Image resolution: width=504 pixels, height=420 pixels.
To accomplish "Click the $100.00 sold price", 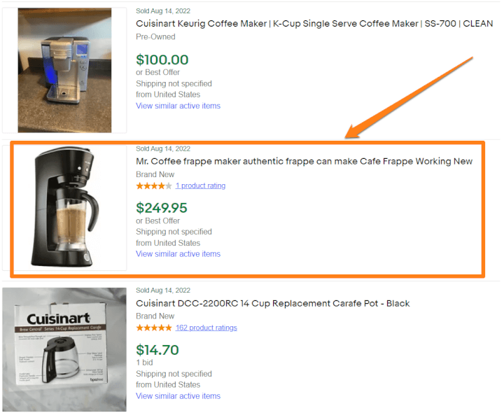I will (x=162, y=60).
